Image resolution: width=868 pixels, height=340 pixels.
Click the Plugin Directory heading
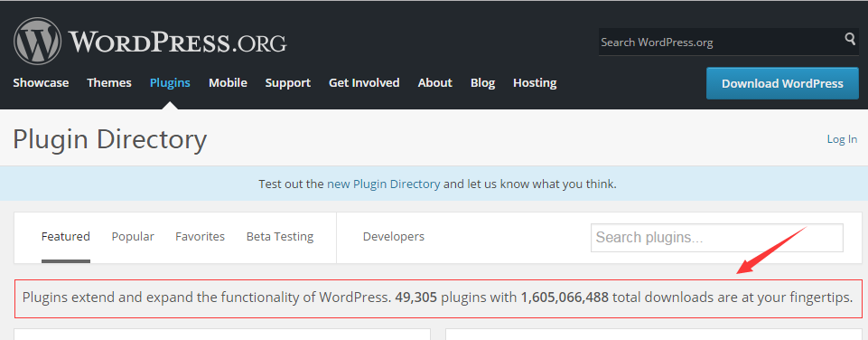tap(110, 139)
